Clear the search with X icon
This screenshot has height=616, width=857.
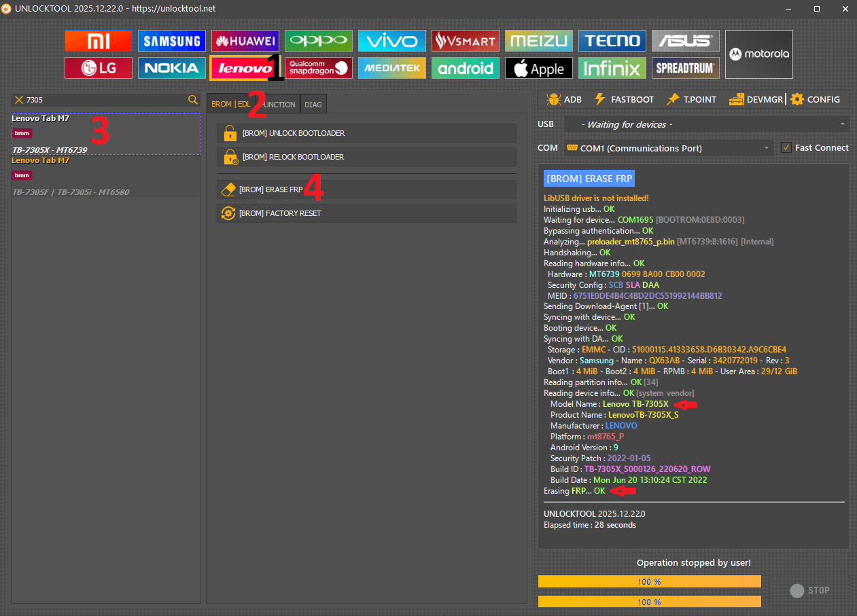pos(19,100)
